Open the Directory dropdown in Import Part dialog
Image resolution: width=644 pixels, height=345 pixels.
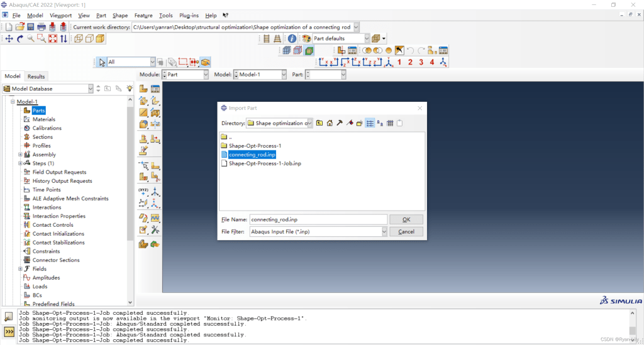pyautogui.click(x=309, y=123)
